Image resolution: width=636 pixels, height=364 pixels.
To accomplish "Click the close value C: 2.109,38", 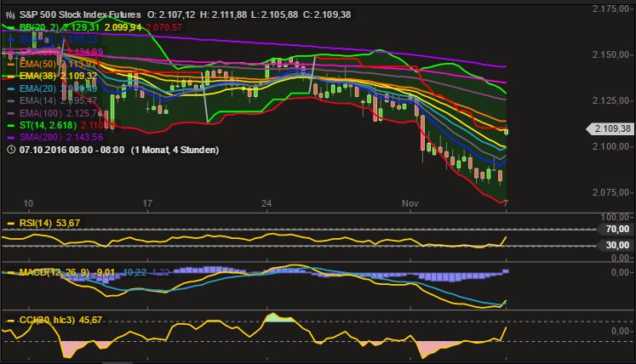I will [327, 15].
